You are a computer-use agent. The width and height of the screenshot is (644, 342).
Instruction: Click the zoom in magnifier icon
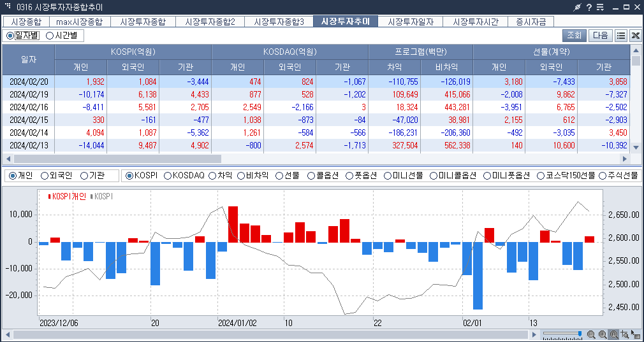pos(603,334)
